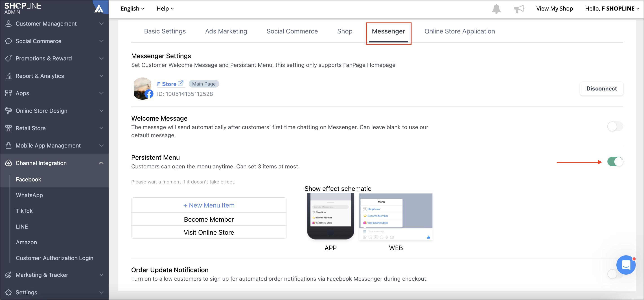Click the Disconnect button
The width and height of the screenshot is (644, 300).
point(602,88)
